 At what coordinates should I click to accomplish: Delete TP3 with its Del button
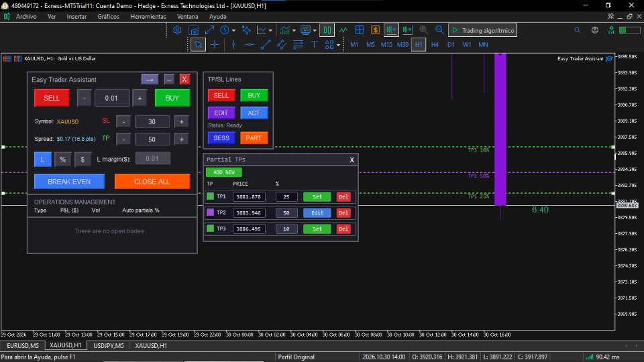click(x=343, y=229)
